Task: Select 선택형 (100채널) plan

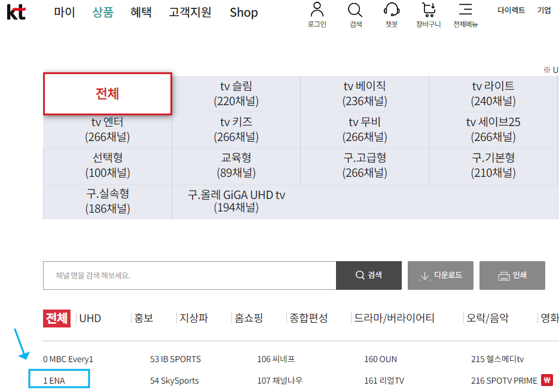Action: click(107, 166)
